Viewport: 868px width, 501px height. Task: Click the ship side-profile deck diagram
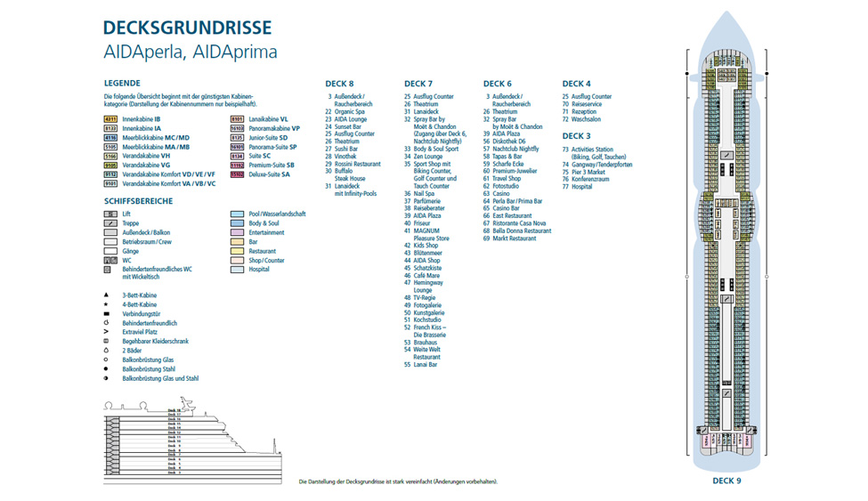pyautogui.click(x=191, y=434)
